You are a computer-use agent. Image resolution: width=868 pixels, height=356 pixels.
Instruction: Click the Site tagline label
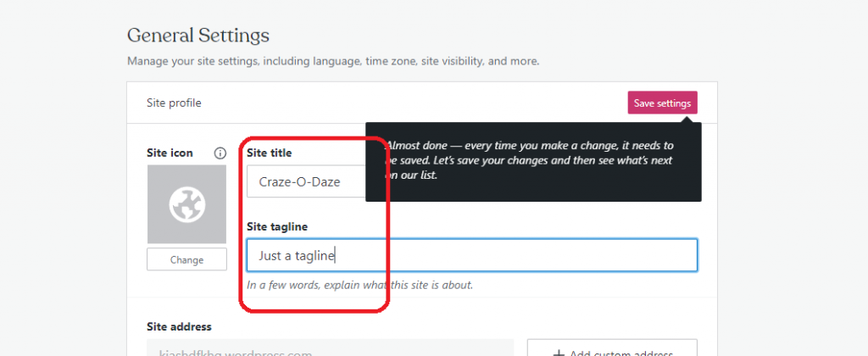click(x=277, y=226)
